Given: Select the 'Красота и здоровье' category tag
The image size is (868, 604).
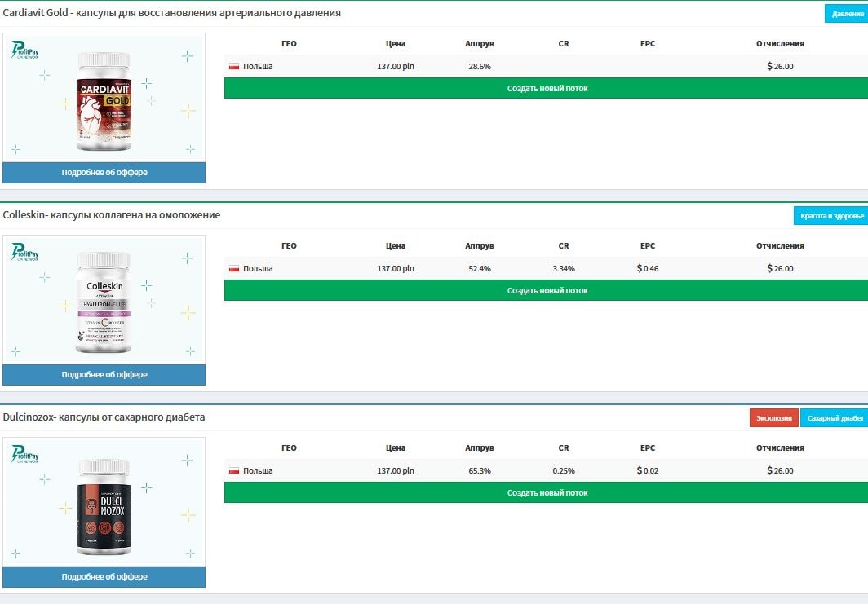Looking at the screenshot, I should pos(831,216).
